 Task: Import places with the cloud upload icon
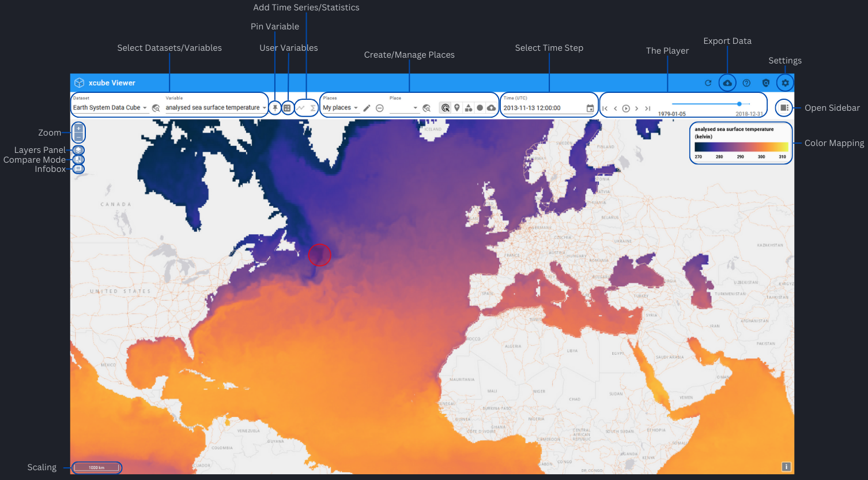coord(491,108)
